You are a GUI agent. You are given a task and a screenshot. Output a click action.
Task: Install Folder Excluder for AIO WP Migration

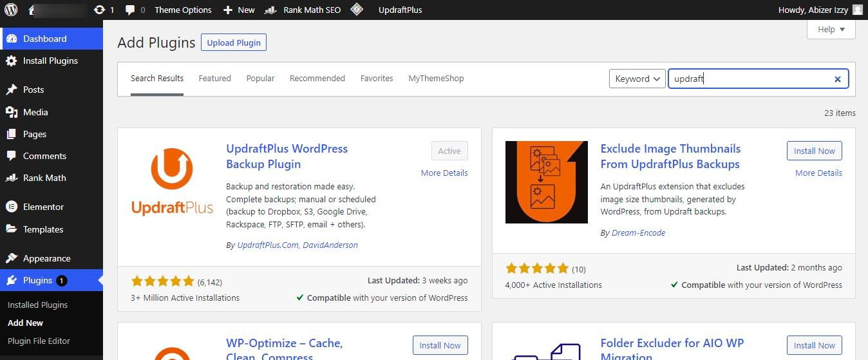815,346
